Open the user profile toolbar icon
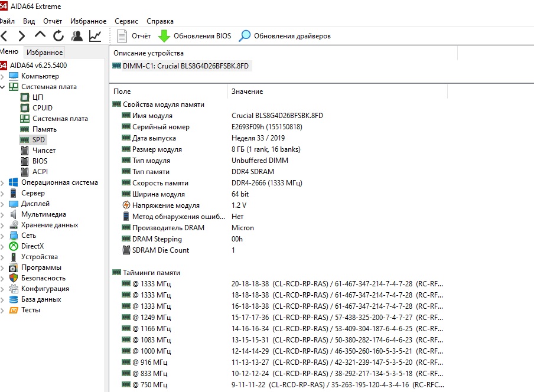 (77, 36)
